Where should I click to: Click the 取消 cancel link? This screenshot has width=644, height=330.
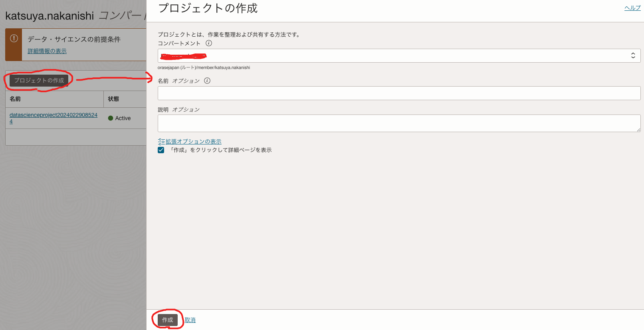pyautogui.click(x=190, y=320)
